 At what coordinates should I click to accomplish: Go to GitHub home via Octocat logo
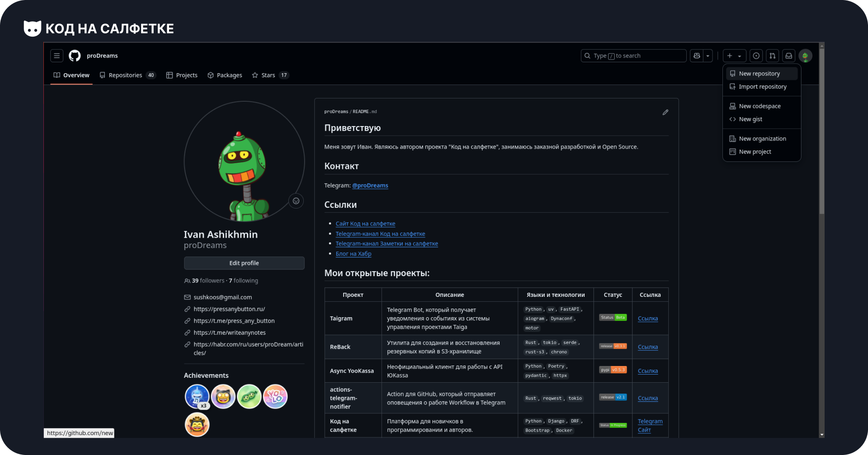click(x=75, y=56)
